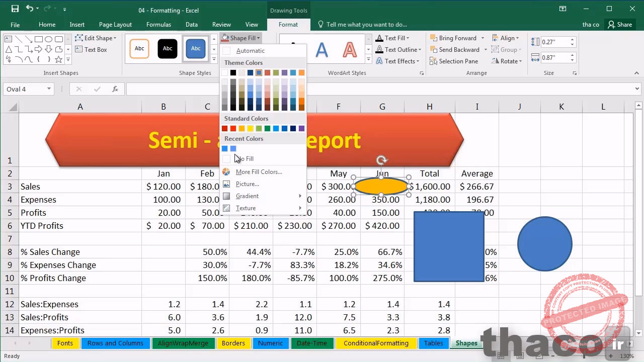
Task: Open the Text Fill dropdown
Action: (392, 38)
